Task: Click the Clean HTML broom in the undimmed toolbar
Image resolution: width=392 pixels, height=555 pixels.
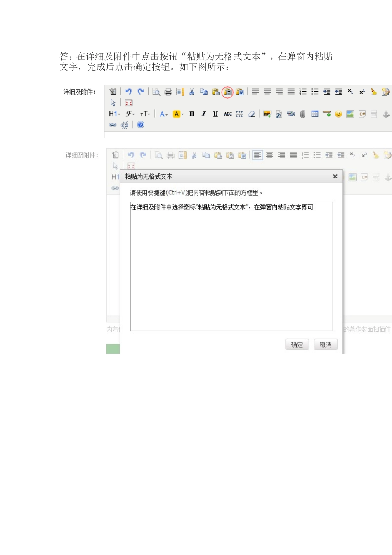Action: (374, 92)
